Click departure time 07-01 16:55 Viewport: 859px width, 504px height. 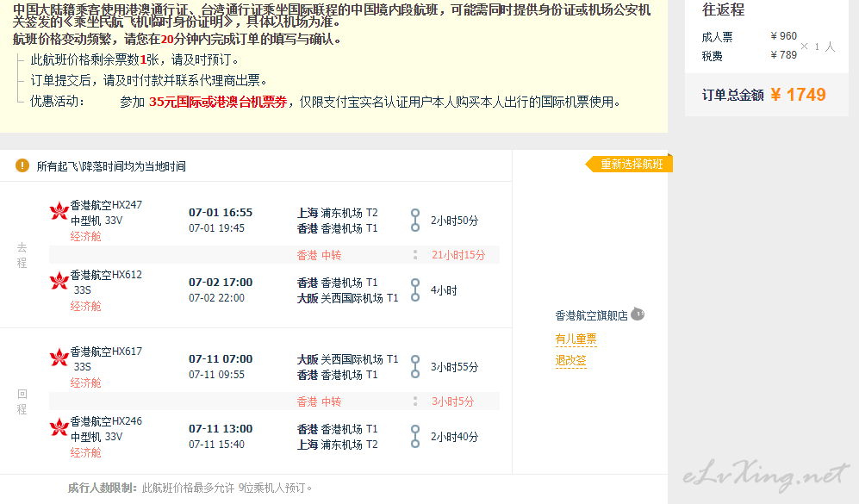pyautogui.click(x=221, y=213)
